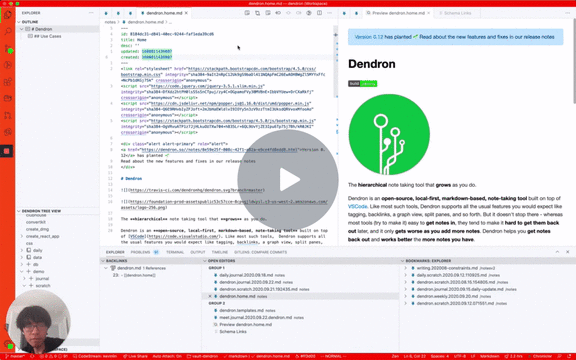
Task: Open the editor more actions ellipsis
Action: click(330, 13)
